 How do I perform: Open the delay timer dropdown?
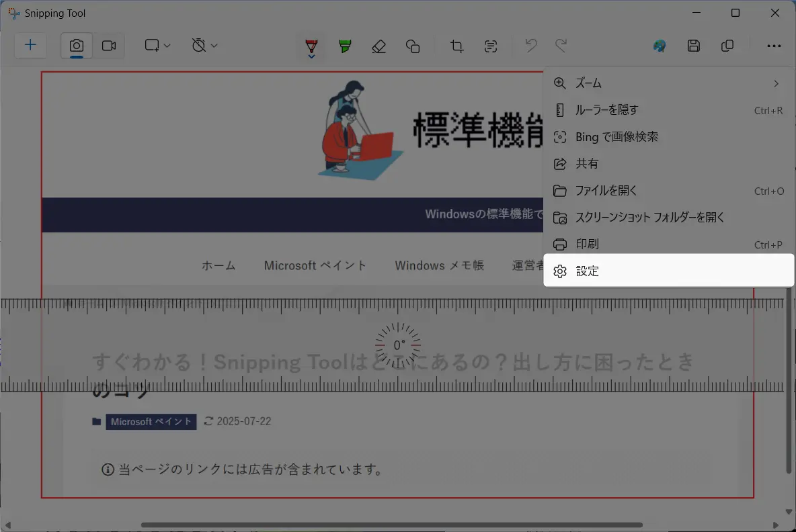point(204,46)
